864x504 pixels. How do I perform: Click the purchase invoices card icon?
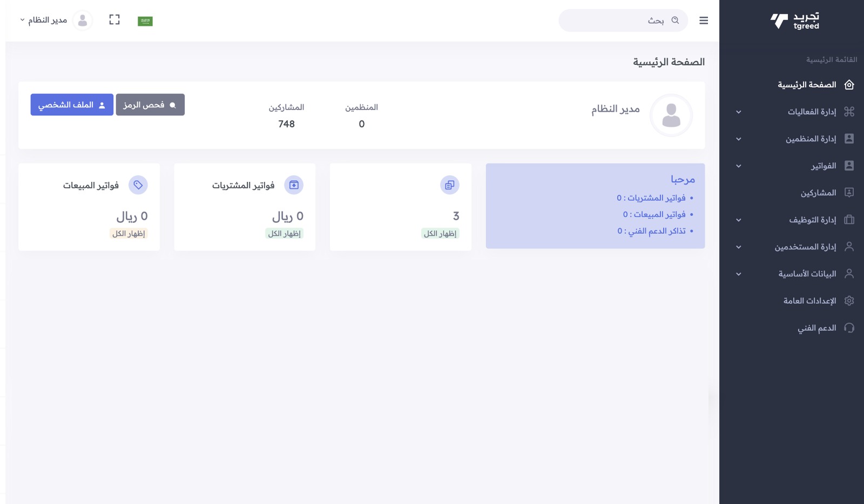click(294, 185)
